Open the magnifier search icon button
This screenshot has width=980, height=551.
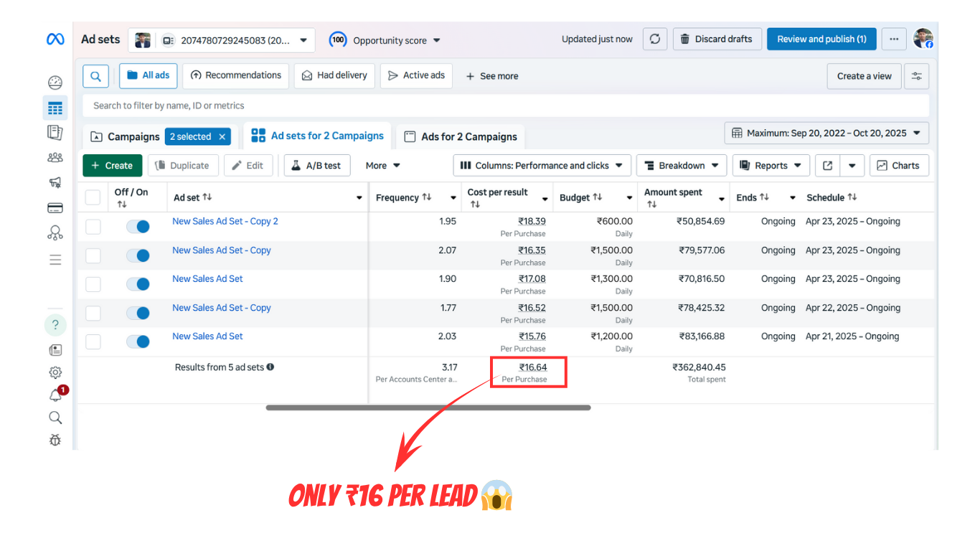pos(95,76)
